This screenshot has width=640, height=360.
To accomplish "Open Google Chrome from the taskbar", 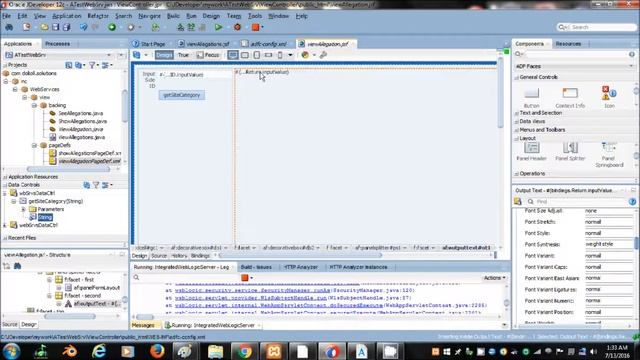I will coord(244,351).
